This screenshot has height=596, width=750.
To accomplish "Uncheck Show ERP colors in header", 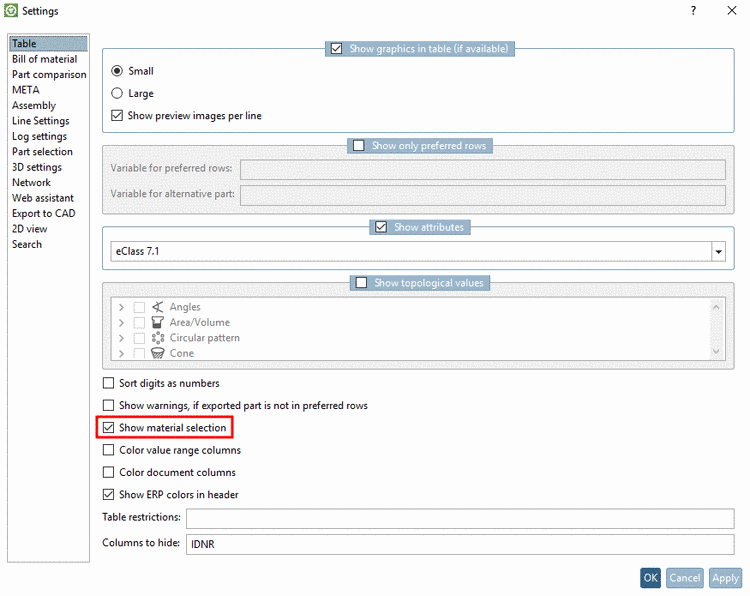I will pyautogui.click(x=109, y=495).
